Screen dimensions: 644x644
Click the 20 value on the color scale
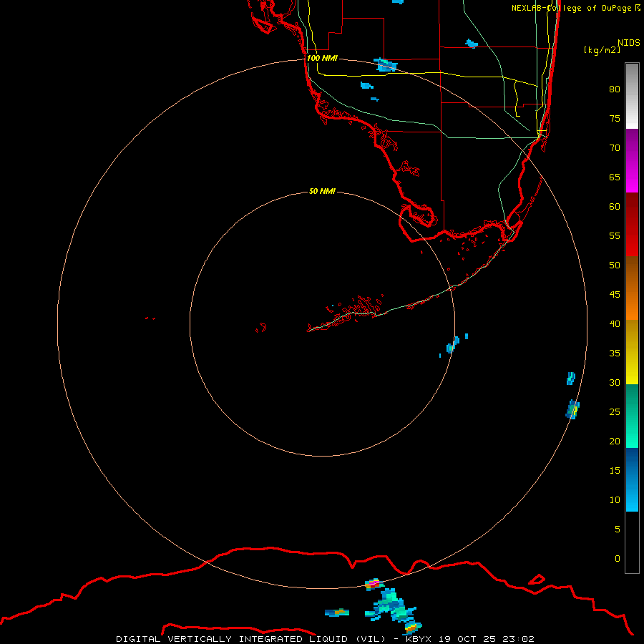615,441
